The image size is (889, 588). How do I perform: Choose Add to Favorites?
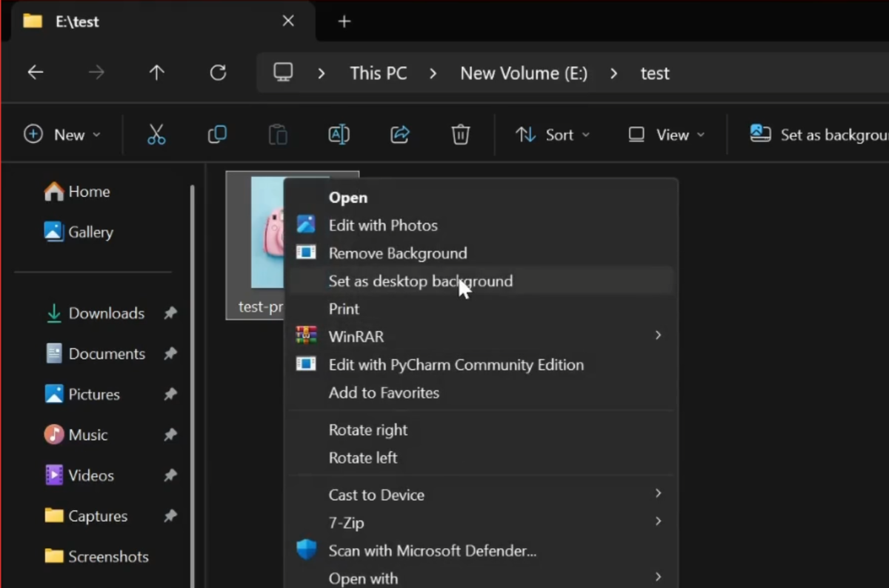click(481, 392)
